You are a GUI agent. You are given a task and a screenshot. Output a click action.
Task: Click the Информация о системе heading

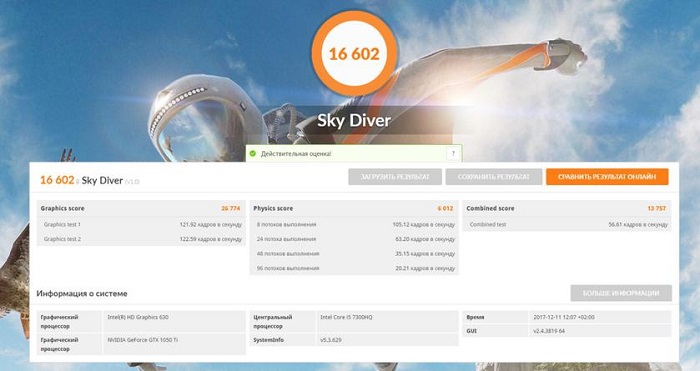tap(82, 294)
